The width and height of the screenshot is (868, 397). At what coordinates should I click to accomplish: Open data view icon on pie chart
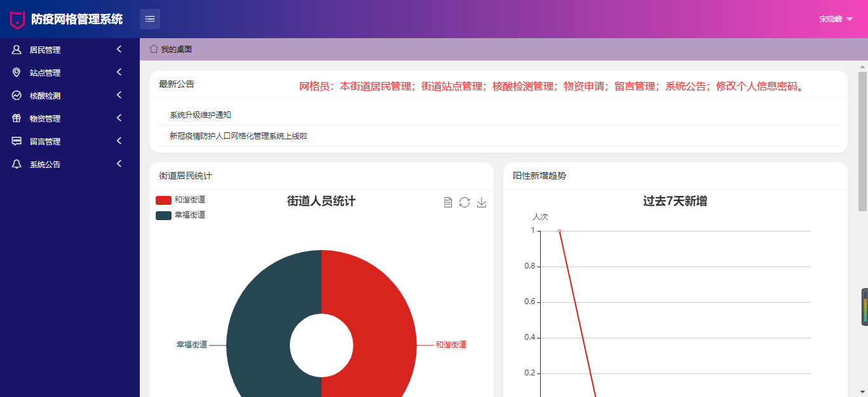point(448,202)
